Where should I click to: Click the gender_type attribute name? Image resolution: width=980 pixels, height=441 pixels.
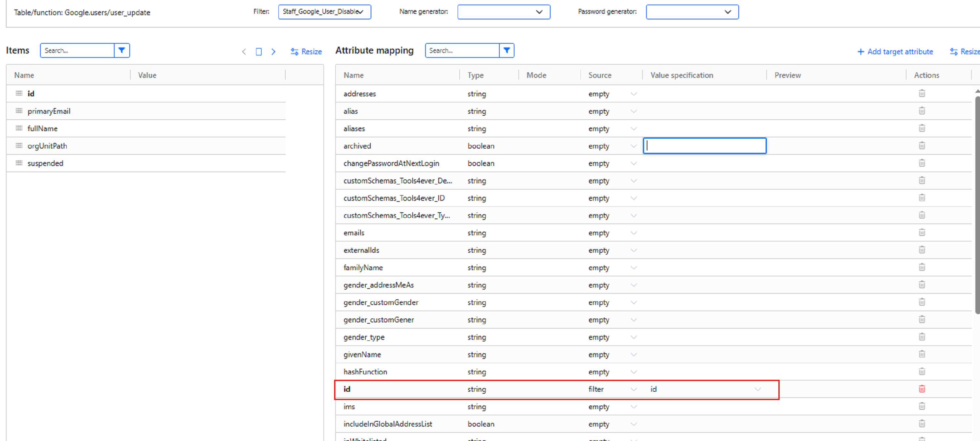(364, 337)
